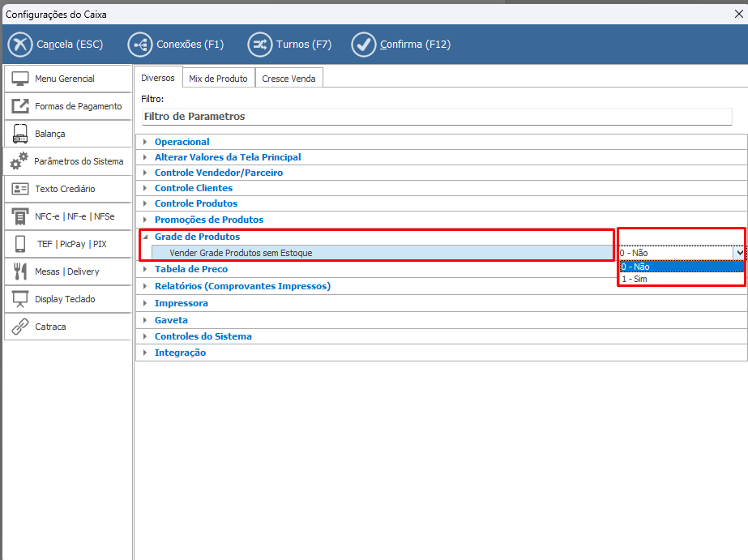Open Menu Gerencial monitor icon
Viewport: 748px width, 560px height.
pyautogui.click(x=21, y=79)
